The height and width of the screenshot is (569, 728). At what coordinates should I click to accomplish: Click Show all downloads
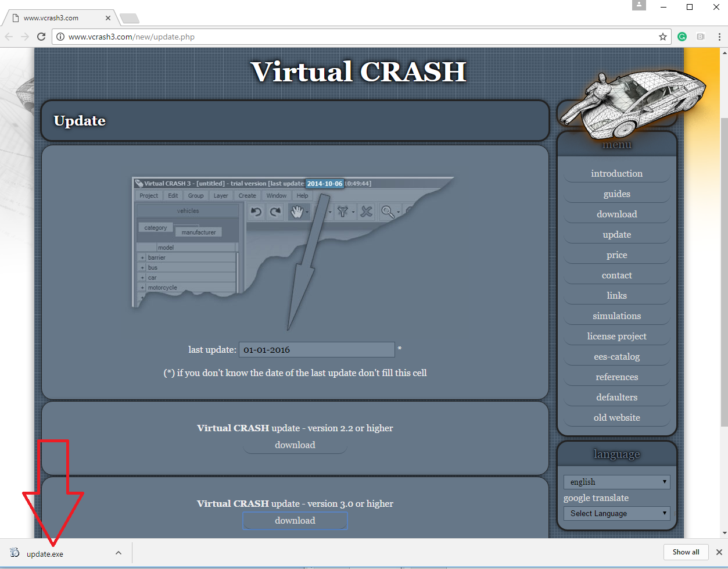point(686,552)
